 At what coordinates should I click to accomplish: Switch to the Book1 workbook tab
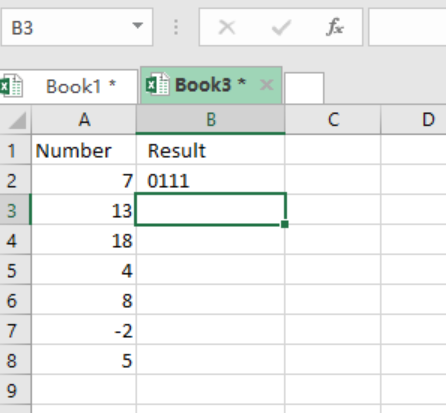tap(68, 86)
